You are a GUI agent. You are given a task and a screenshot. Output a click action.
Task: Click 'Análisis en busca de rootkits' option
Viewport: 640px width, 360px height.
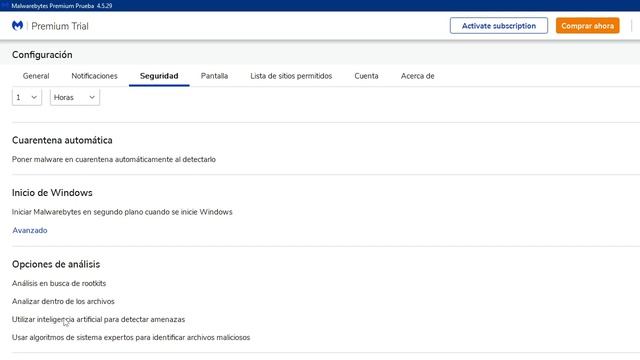tap(59, 283)
